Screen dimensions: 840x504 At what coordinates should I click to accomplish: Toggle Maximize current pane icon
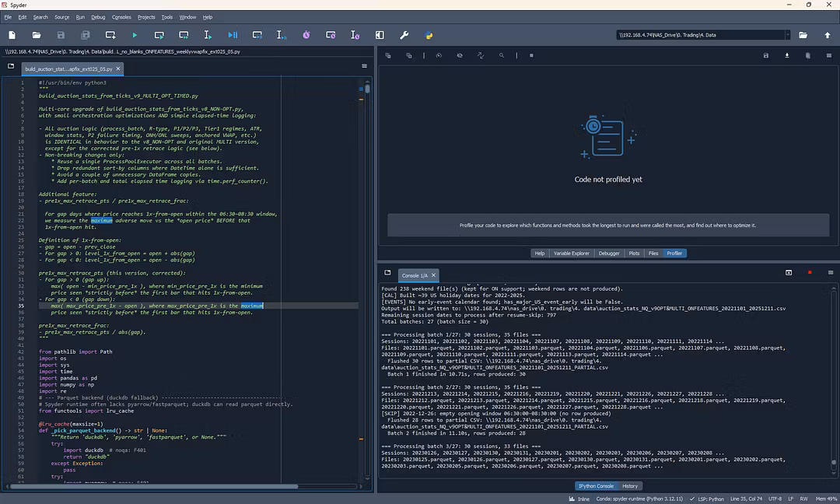point(380,35)
